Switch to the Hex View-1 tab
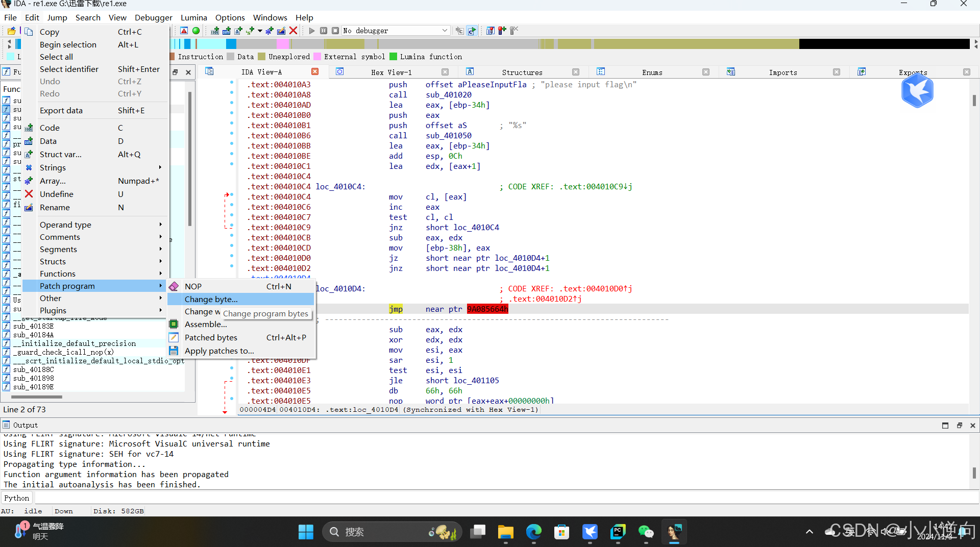Viewport: 980px width, 547px height. click(392, 72)
